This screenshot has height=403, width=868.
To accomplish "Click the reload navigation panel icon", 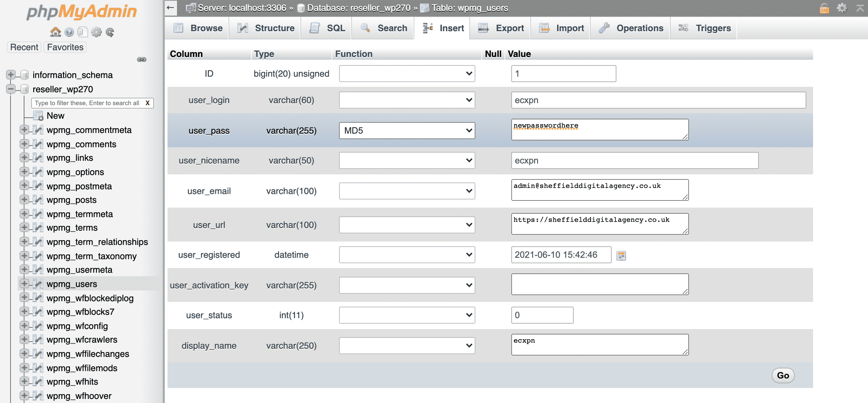I will (110, 32).
